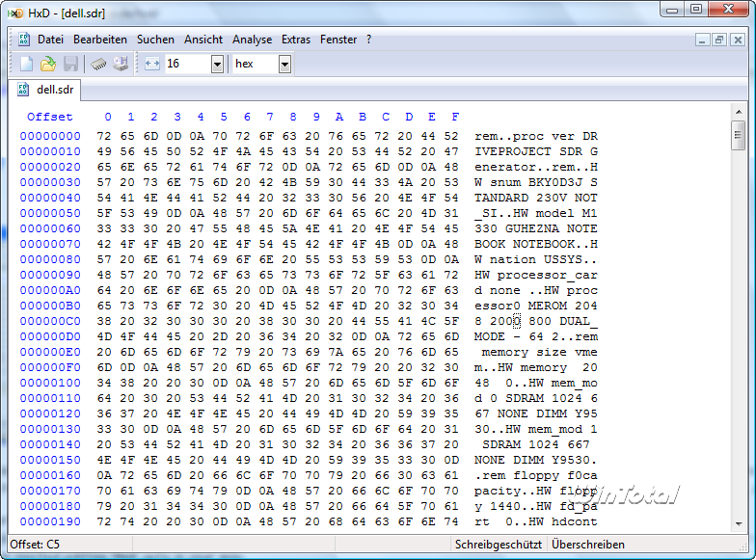Click offset row 00000190
The height and width of the screenshot is (560, 756).
[50, 521]
